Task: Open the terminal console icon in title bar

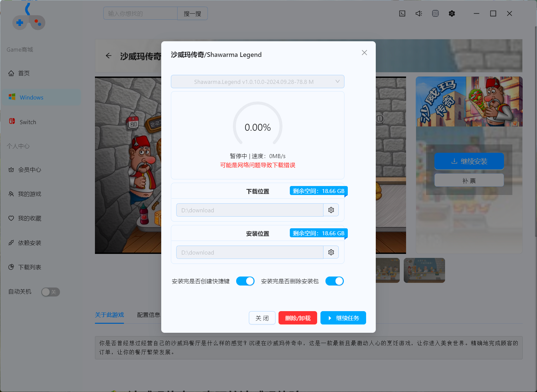Action: pyautogui.click(x=402, y=13)
